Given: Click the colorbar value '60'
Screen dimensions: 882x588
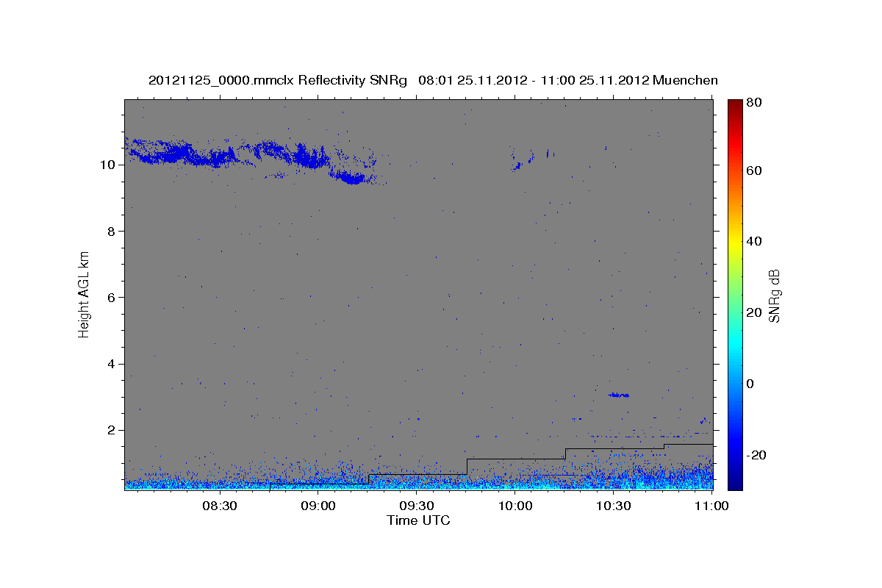Looking at the screenshot, I should coord(754,171).
